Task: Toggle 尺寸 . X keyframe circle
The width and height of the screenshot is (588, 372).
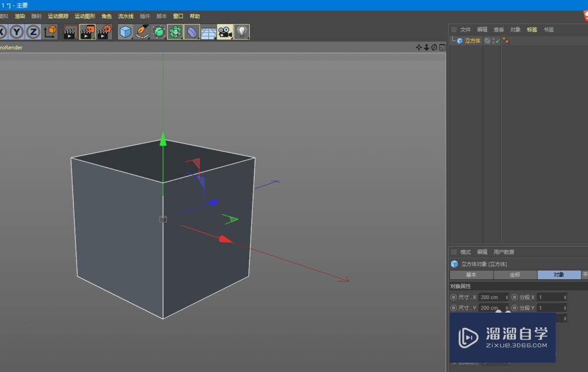Action: coord(453,297)
